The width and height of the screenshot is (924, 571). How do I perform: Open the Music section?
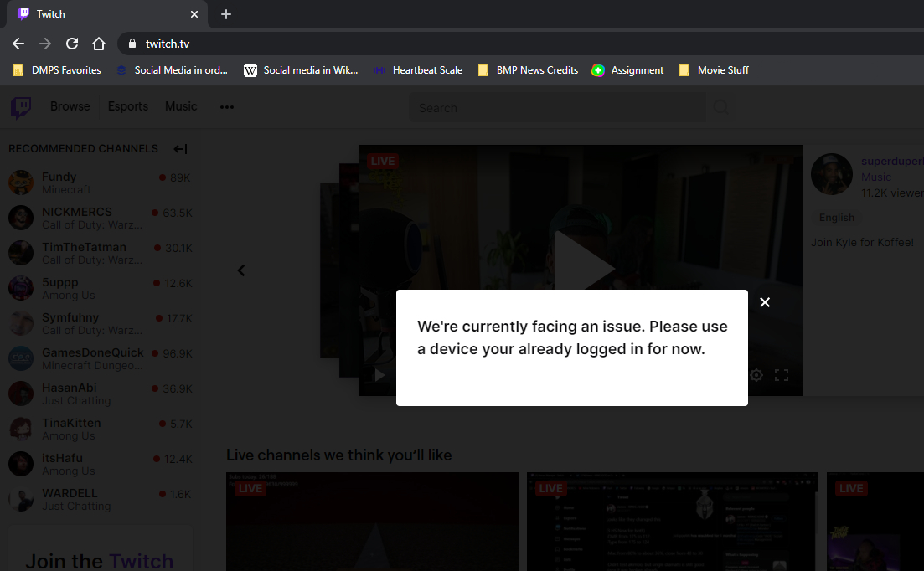click(181, 106)
